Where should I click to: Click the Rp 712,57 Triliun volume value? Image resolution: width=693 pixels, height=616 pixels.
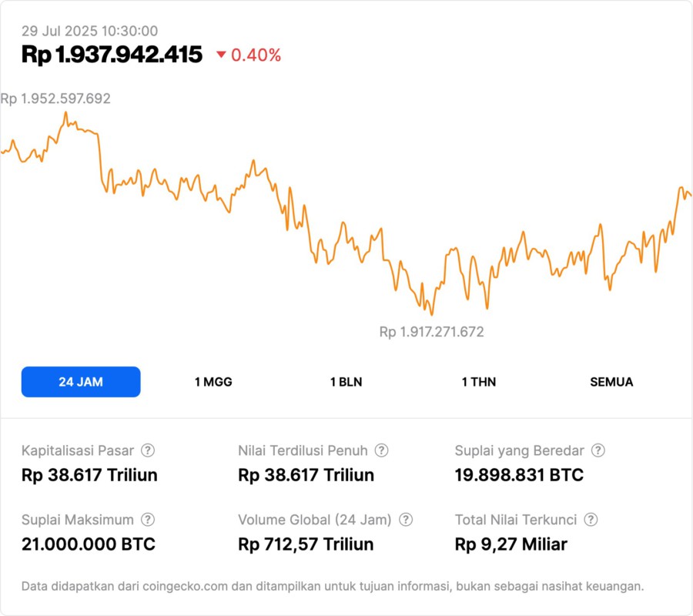click(x=306, y=544)
